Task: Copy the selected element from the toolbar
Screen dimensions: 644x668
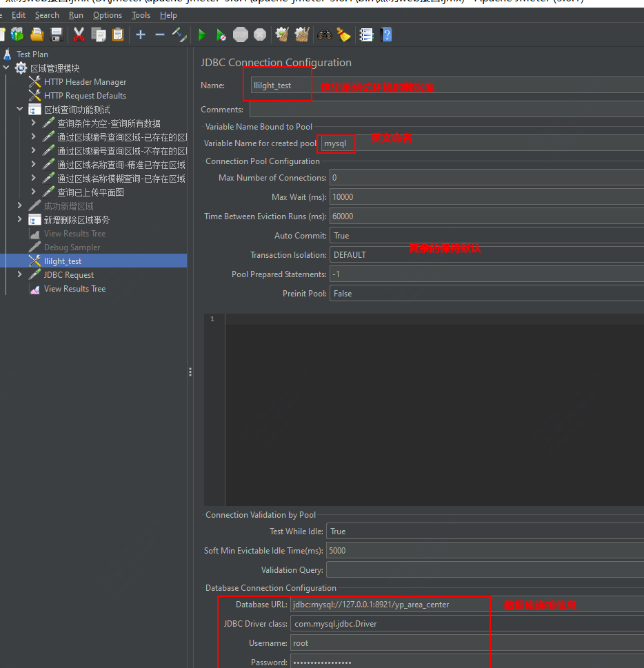Action: [x=99, y=34]
